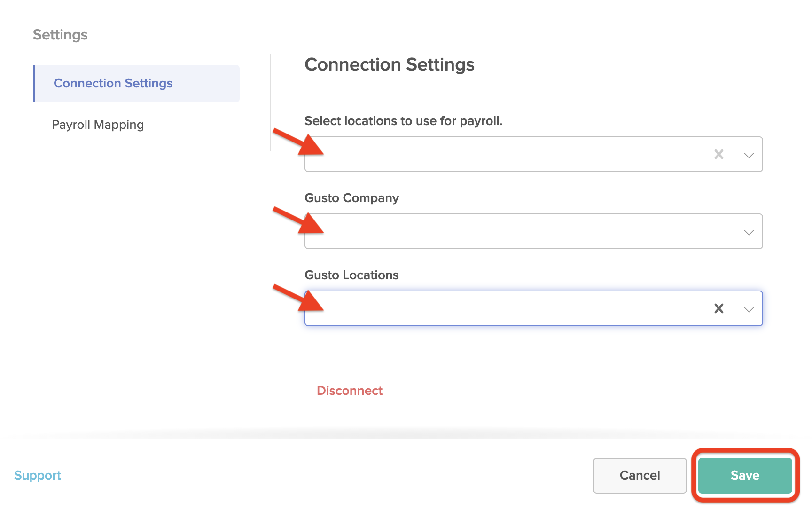Select the 'Gusto Locations' label

point(351,275)
